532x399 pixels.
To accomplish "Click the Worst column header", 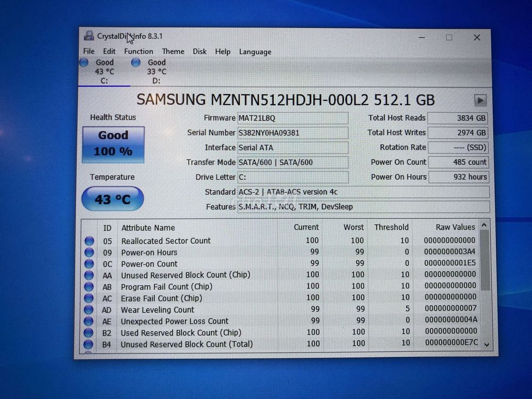I will click(354, 227).
